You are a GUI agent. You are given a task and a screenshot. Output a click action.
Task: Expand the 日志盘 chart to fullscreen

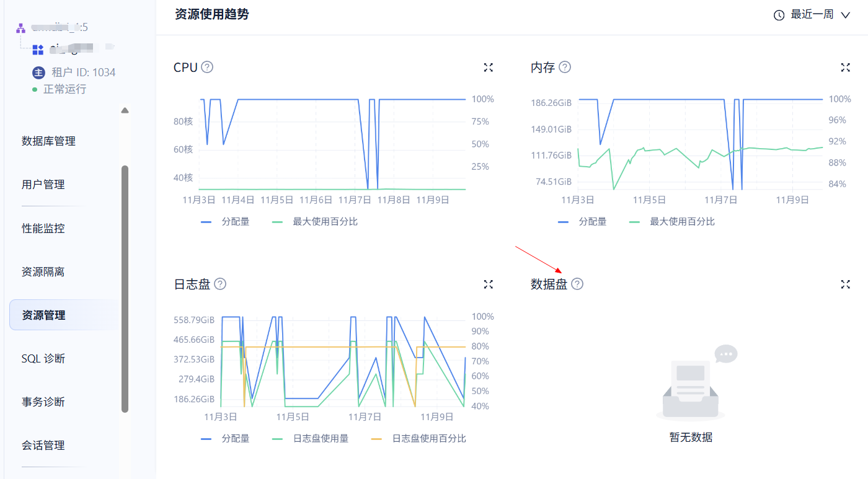[489, 284]
